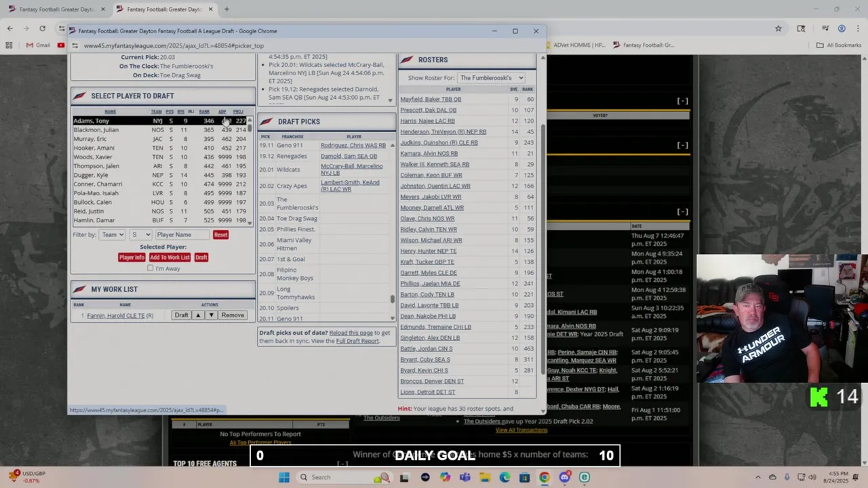Open Microsoft Store from the taskbar
This screenshot has height=488, width=868.
coord(524,477)
